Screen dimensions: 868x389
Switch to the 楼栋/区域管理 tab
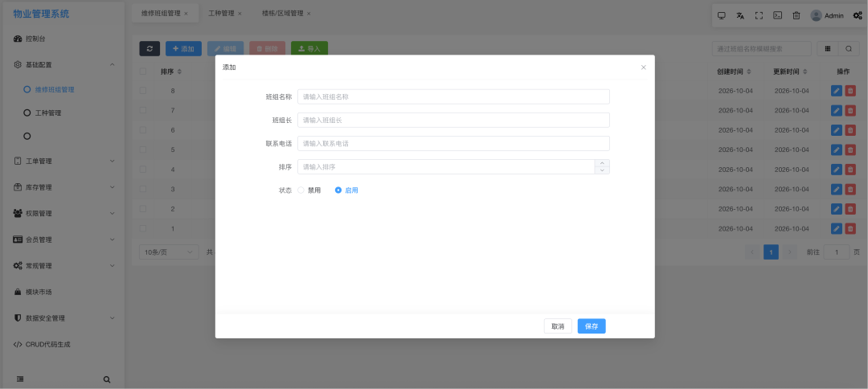tap(283, 14)
